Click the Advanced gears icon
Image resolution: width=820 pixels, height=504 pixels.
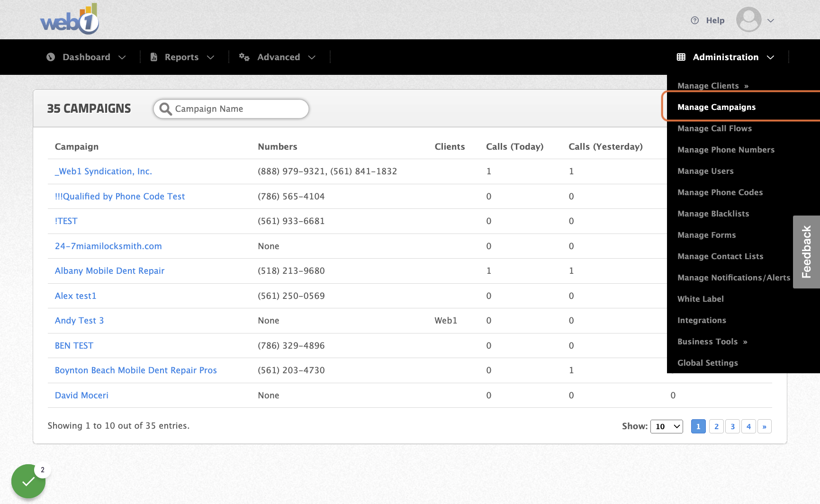coord(244,57)
